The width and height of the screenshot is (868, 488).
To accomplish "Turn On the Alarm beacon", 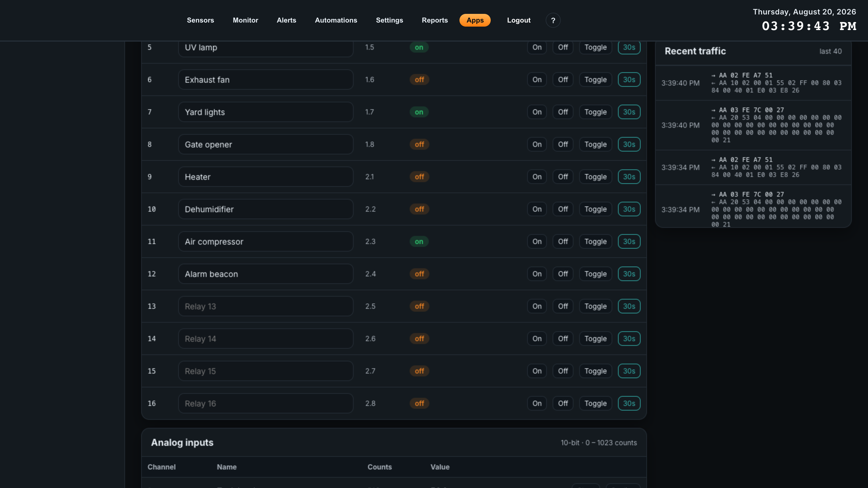I will (x=537, y=273).
